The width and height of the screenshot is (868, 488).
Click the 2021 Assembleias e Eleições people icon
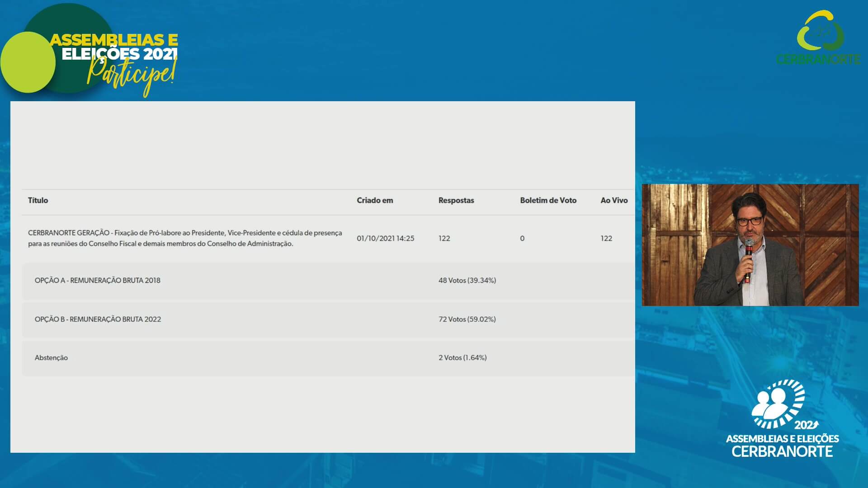pos(778,404)
